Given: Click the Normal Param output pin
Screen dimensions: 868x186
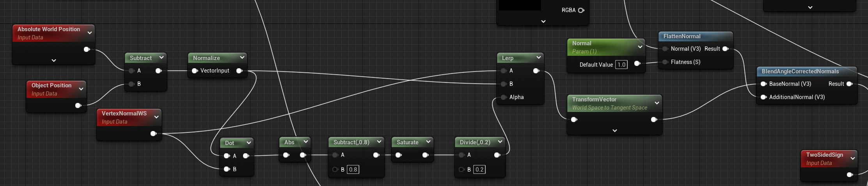Looking at the screenshot, I should [637, 63].
